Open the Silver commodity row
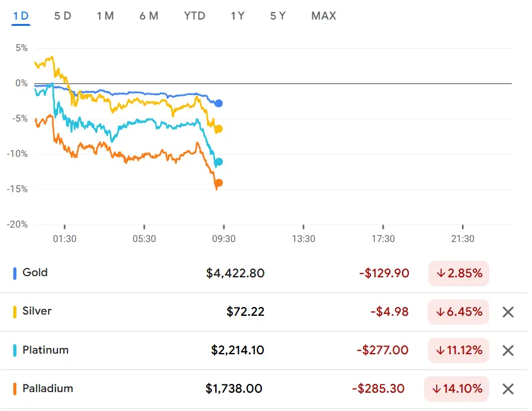 (x=37, y=311)
